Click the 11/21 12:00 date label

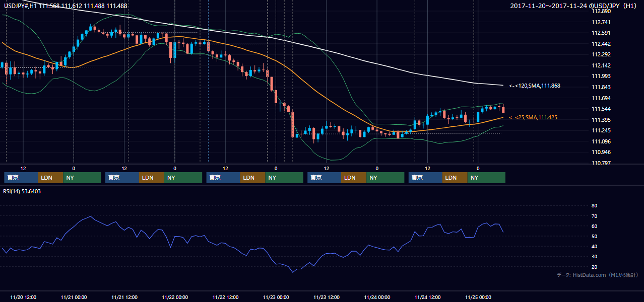(x=124, y=297)
